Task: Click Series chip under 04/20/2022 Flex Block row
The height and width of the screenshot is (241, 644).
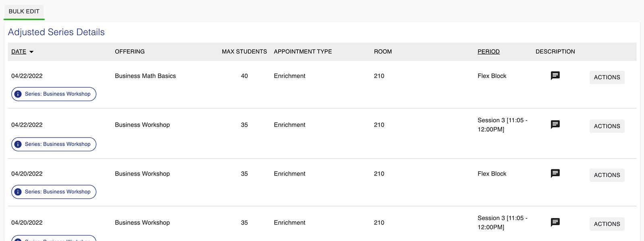Action: point(54,192)
